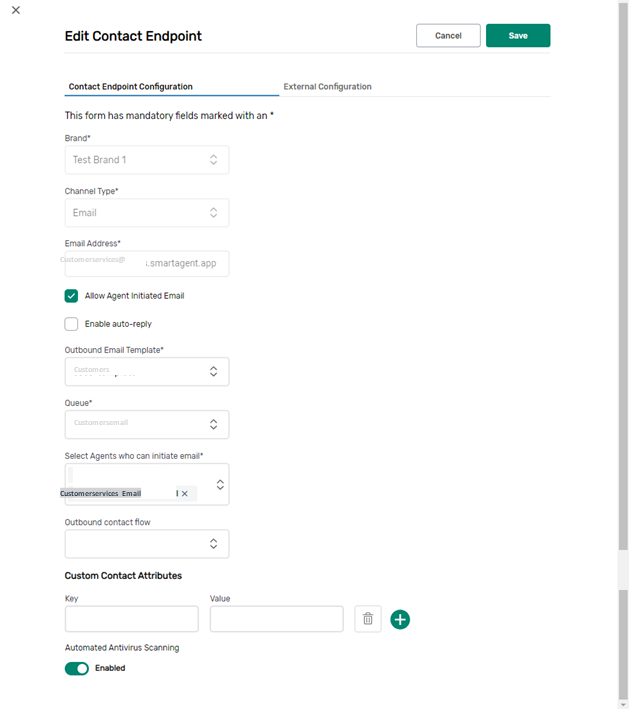Close the panel with the X icon
This screenshot has height=709, width=629.
pyautogui.click(x=15, y=10)
